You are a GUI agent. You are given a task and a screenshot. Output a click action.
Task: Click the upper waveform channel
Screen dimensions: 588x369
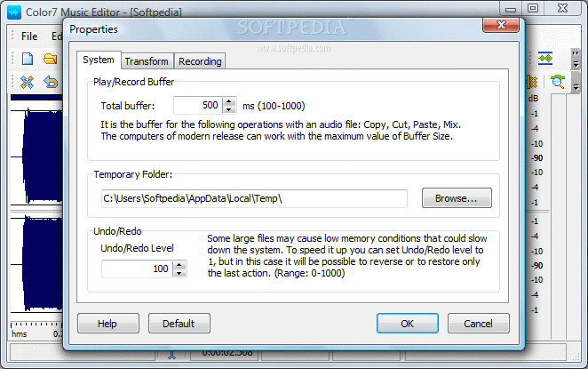click(36, 156)
